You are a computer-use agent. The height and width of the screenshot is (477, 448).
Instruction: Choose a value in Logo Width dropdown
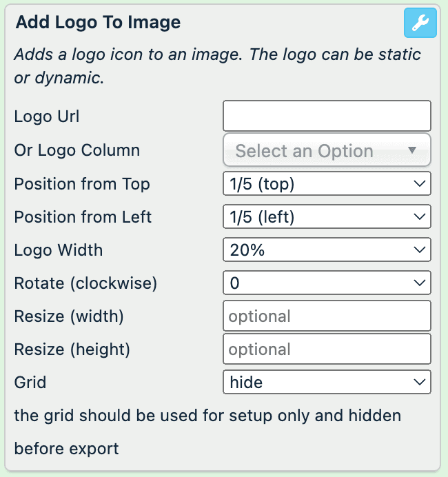point(327,250)
